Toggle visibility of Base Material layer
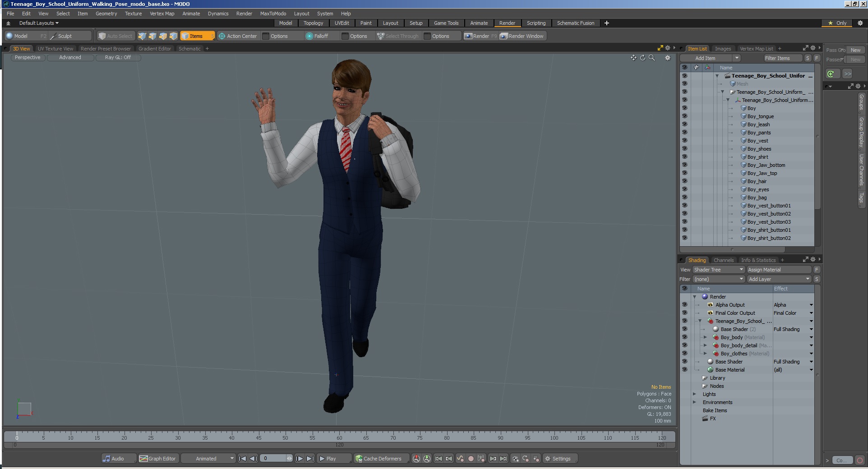The height and width of the screenshot is (469, 868). click(x=684, y=370)
